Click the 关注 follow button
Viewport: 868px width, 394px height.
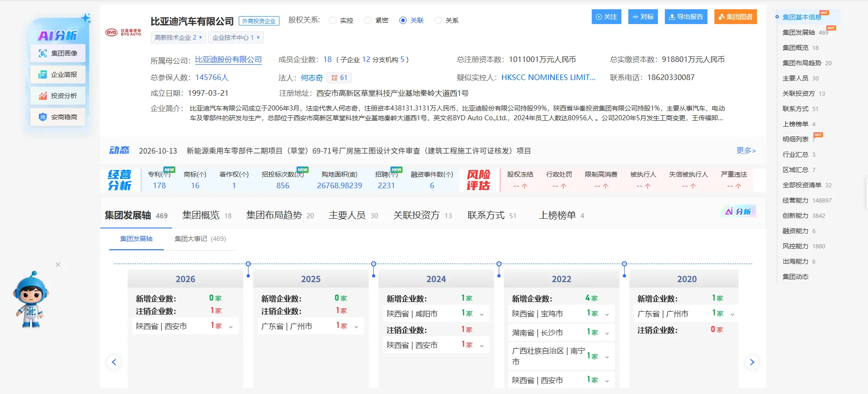pyautogui.click(x=606, y=17)
